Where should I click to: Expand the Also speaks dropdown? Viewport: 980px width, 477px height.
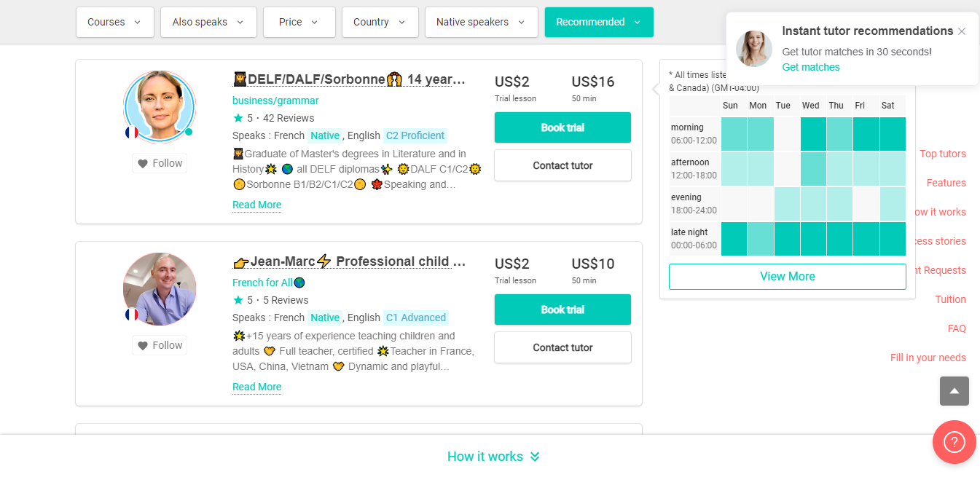coord(208,22)
